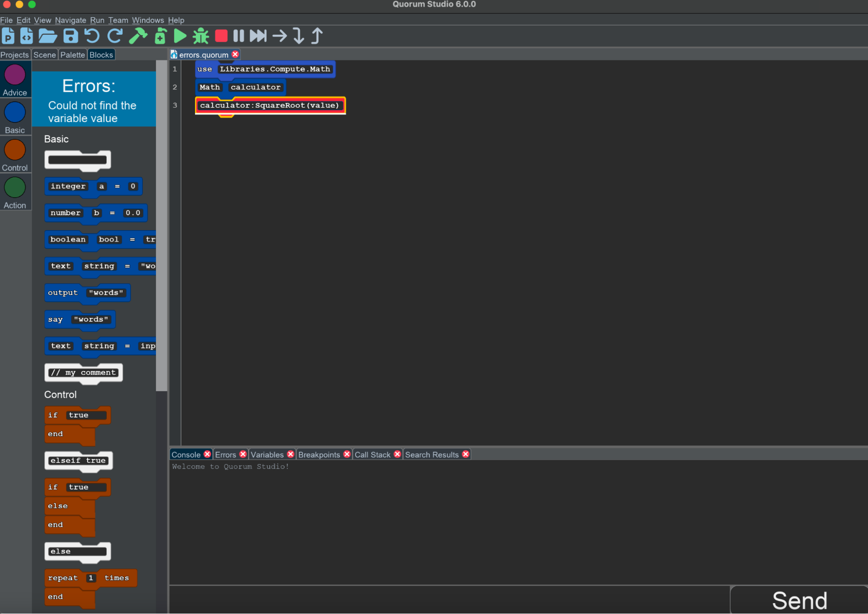Screen dimensions: 868x614
Task: Select the Blocks tab in sidebar
Action: coord(102,54)
